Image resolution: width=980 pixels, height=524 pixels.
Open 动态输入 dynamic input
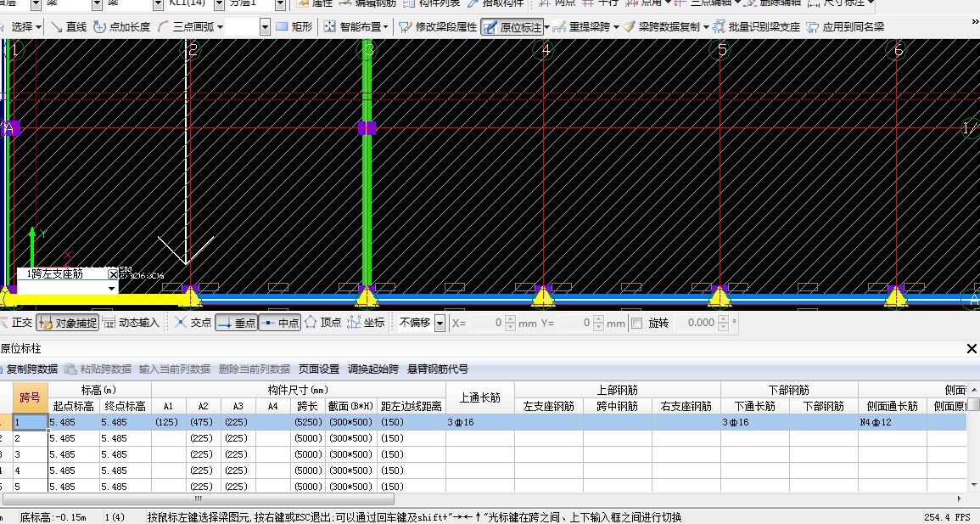pyautogui.click(x=132, y=323)
